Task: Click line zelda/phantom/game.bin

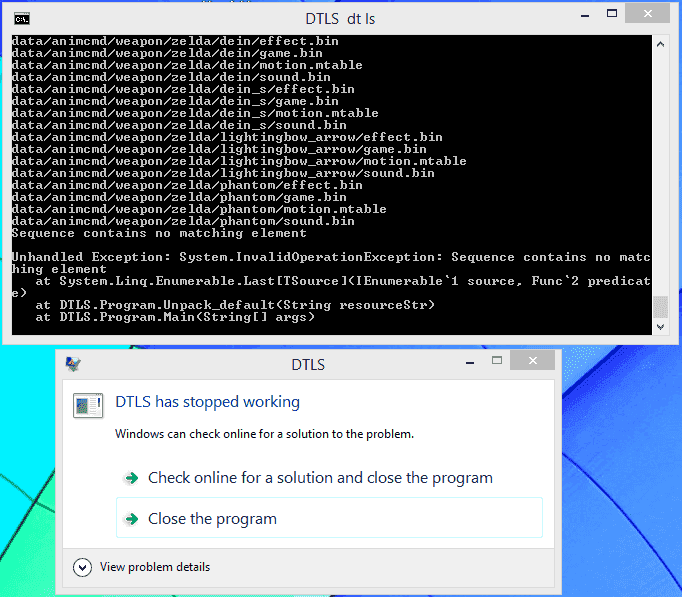Action: click(179, 197)
